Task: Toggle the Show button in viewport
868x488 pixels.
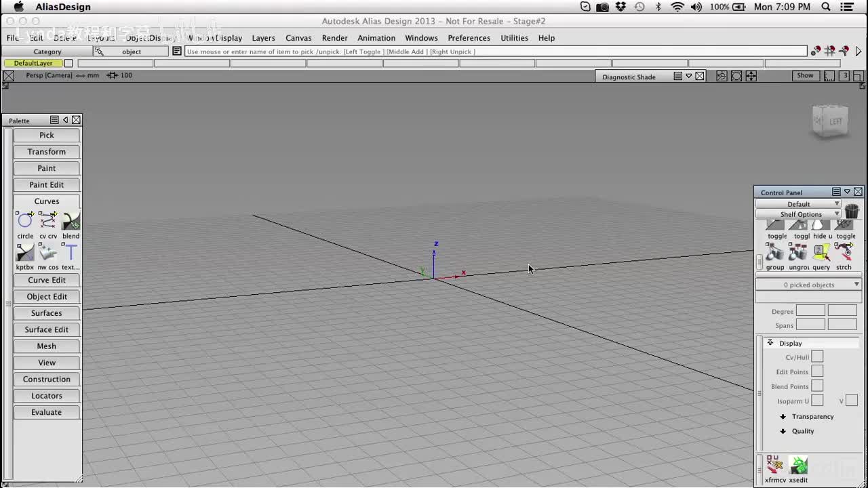Action: (x=805, y=76)
